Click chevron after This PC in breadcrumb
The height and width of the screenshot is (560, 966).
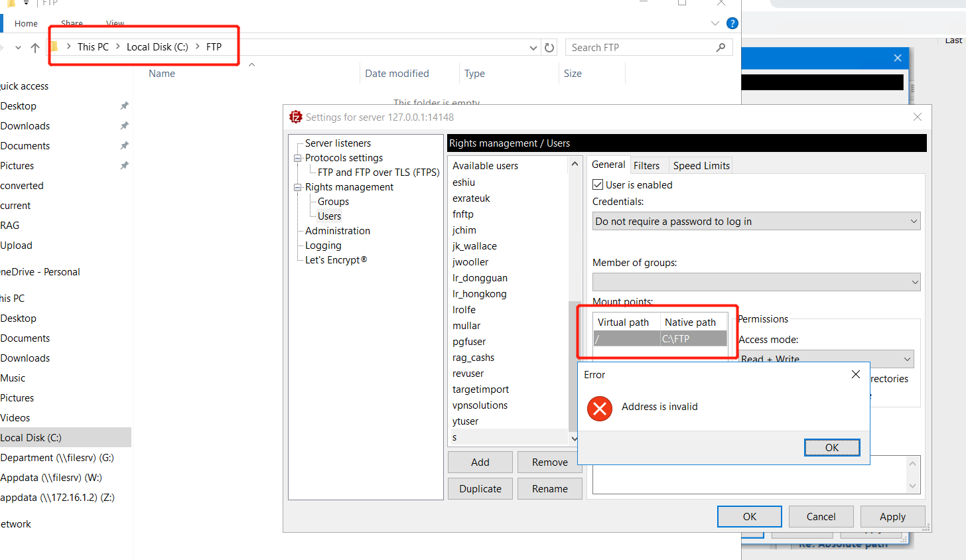click(118, 46)
